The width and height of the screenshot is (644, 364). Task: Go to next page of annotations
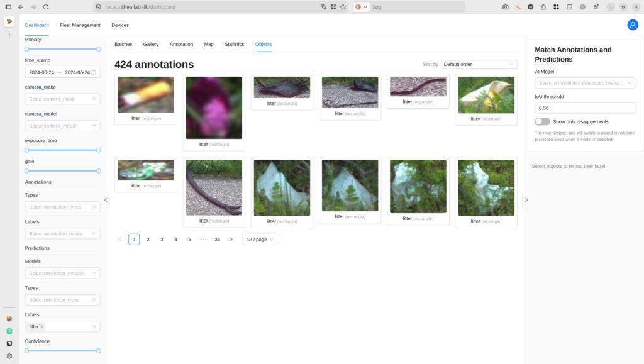click(x=231, y=240)
